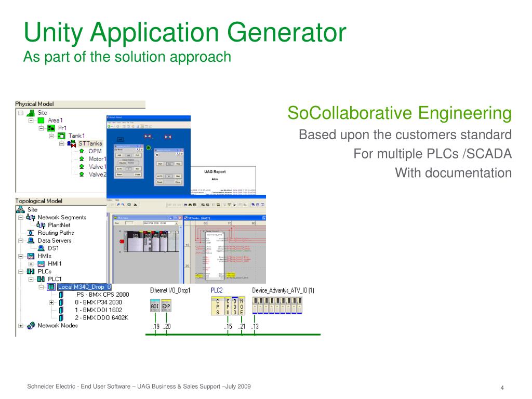Screen dimensions: 532x399
Task: Click the Stop button on the M faceplate
Action: click(x=178, y=164)
